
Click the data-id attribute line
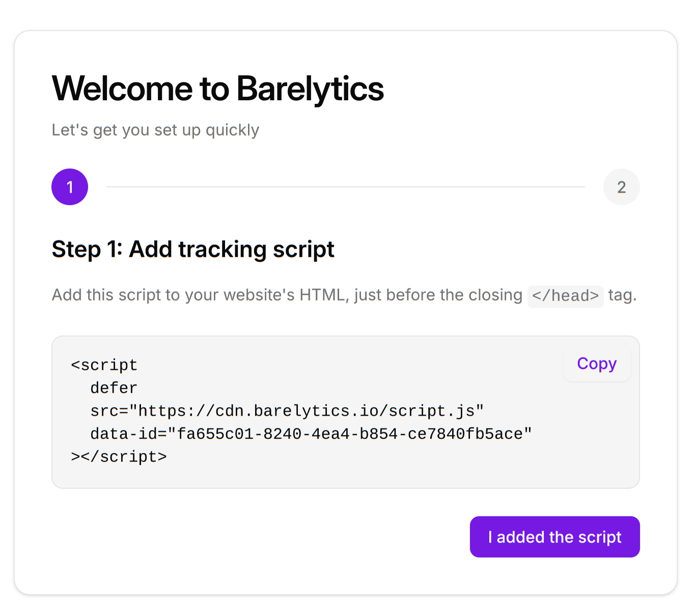[x=311, y=434]
